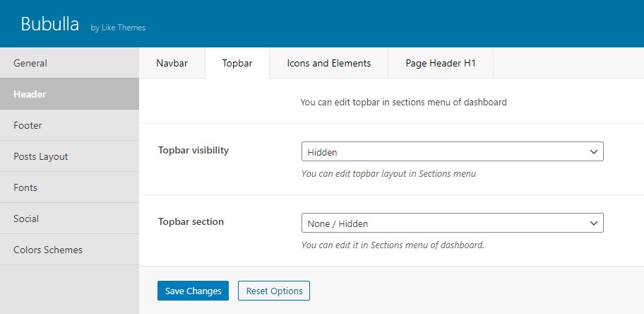644x314 pixels.
Task: Switch to Icons and Elements tab
Action: (329, 63)
